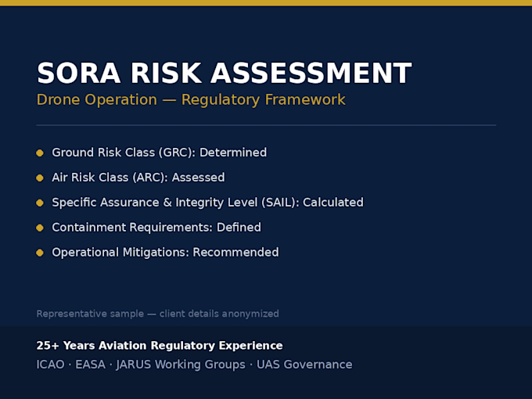Screen dimensions: 532x399
Task: Click the ICAO text in footer
Action: pos(50,365)
